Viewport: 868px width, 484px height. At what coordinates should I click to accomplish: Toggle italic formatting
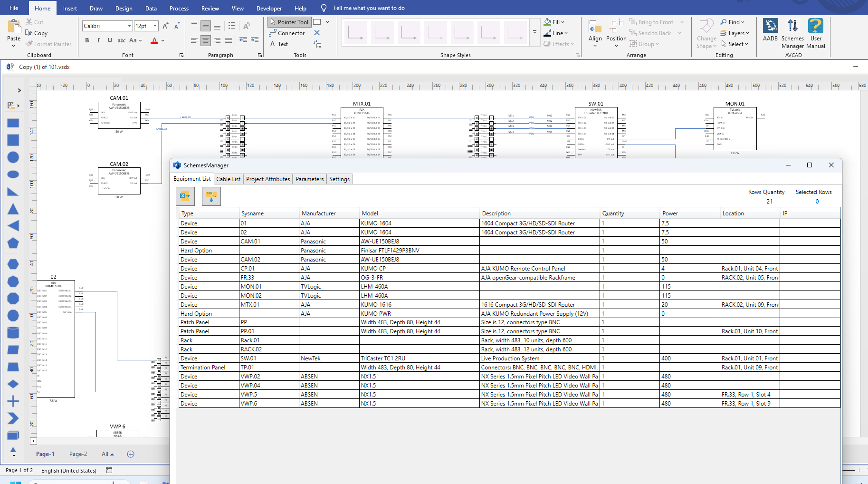[x=98, y=40]
